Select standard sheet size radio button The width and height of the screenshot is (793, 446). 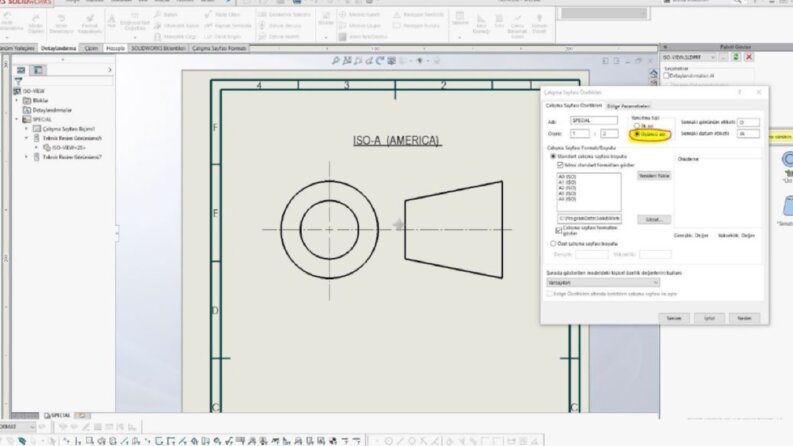coord(553,156)
